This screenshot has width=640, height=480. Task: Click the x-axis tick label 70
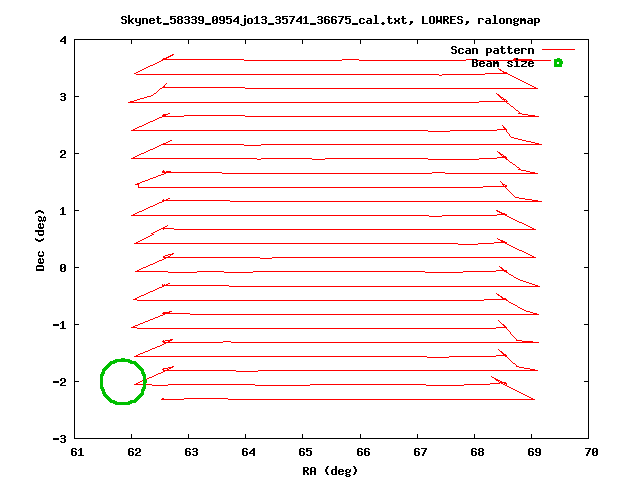click(x=591, y=452)
